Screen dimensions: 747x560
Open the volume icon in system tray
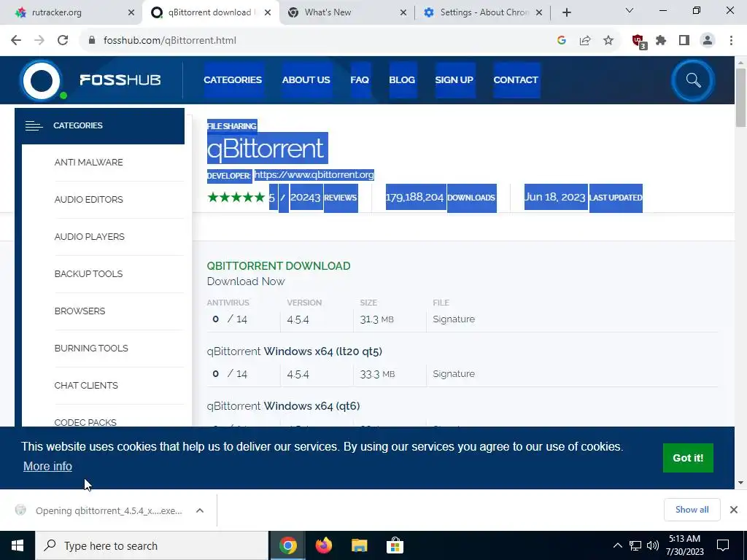pos(653,545)
